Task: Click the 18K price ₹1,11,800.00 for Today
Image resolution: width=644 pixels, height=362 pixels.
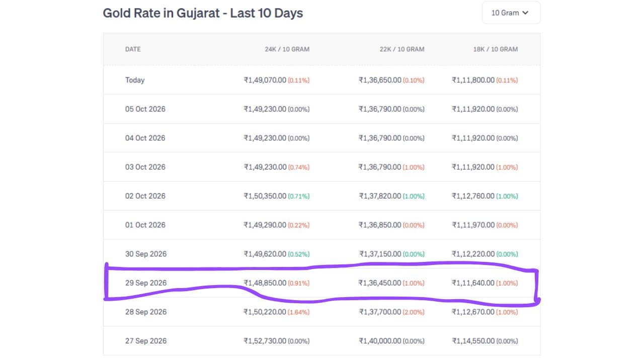Action: point(473,80)
